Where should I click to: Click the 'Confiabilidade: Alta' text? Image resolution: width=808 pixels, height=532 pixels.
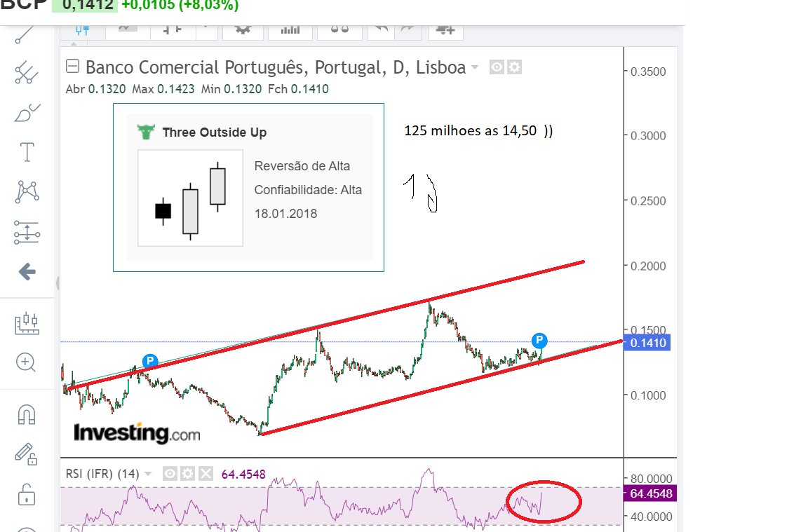tap(308, 190)
